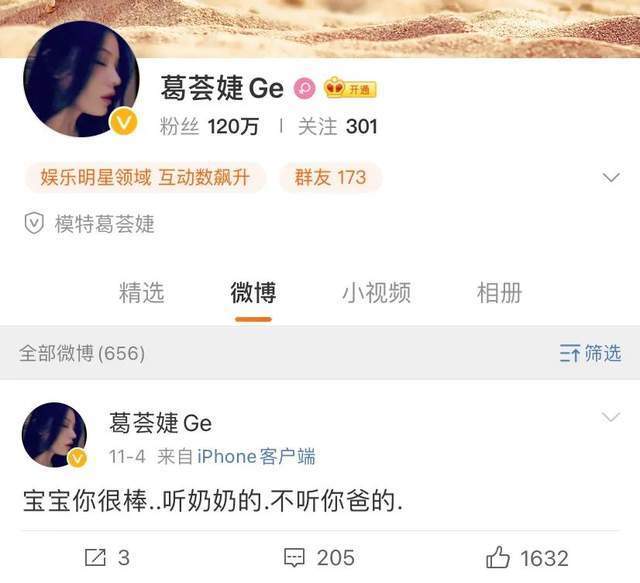
Task: Go to the 相册 tab
Action: [x=499, y=293]
